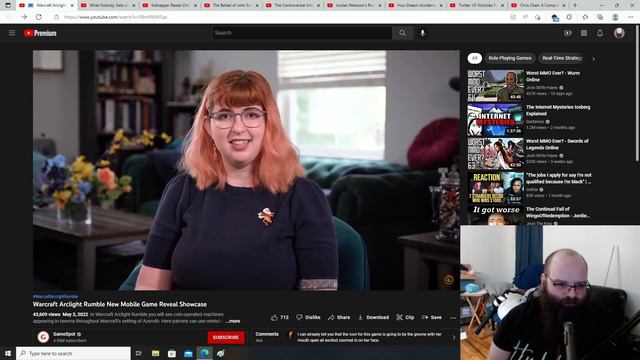This screenshot has height=360, width=640.
Task: Open Worst MMO Ever? Wurm Online video
Action: [x=553, y=76]
